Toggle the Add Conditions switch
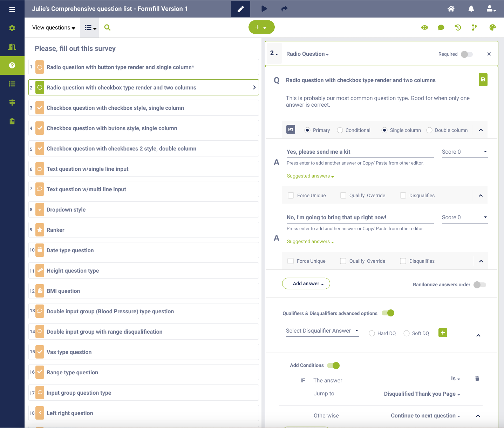Viewport: 504px width, 428px height. point(333,366)
